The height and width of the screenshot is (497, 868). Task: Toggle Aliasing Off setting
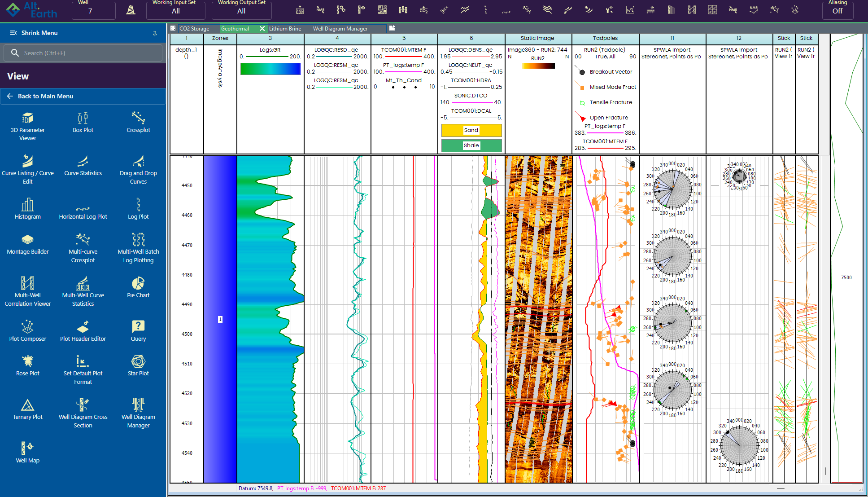[x=837, y=11]
